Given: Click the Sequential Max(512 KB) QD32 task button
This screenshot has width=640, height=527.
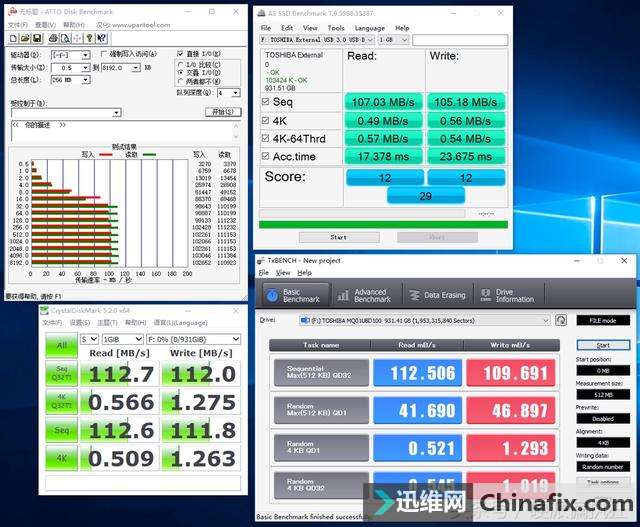Looking at the screenshot, I should tap(321, 372).
